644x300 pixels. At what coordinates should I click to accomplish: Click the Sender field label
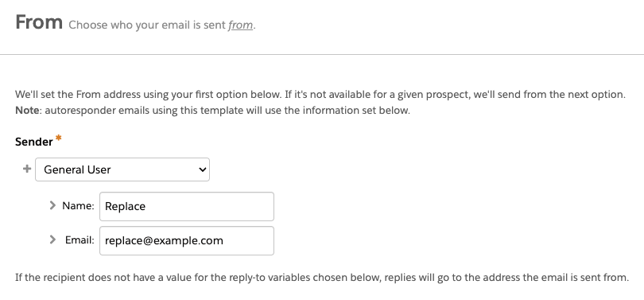click(x=34, y=142)
